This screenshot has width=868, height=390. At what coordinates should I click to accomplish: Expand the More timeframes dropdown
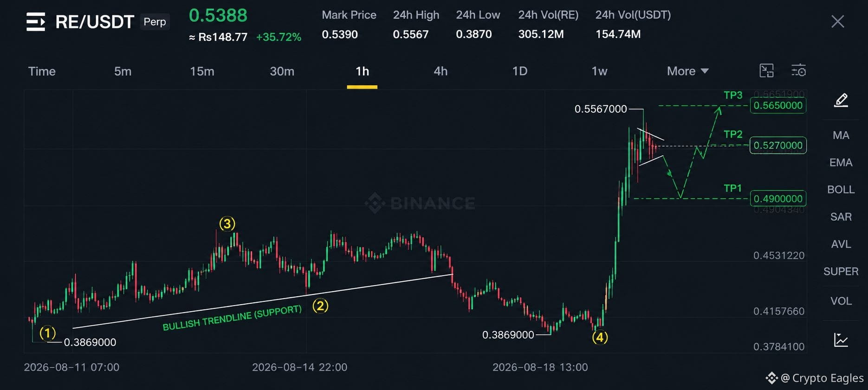point(688,71)
